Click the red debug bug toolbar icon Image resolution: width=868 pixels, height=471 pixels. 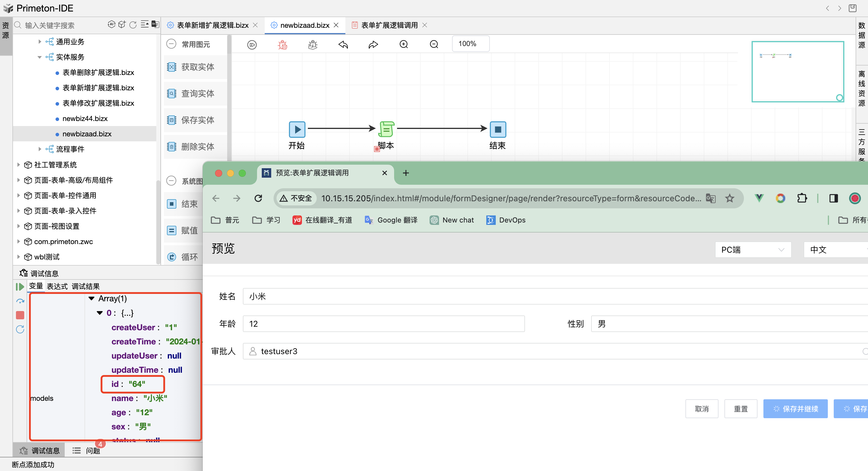tap(282, 45)
